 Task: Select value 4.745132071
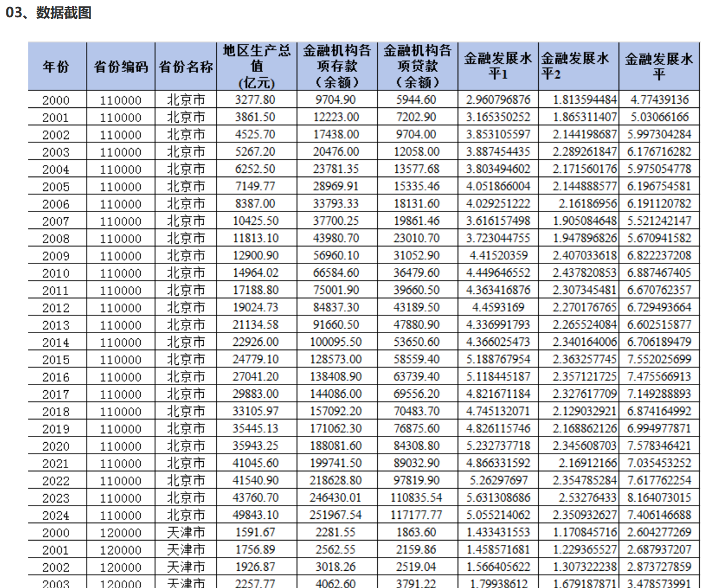[498, 411]
